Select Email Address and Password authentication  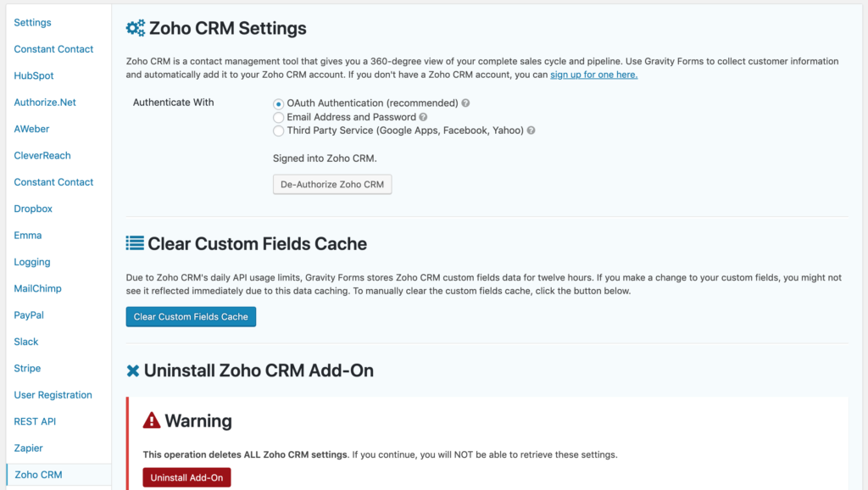(x=279, y=117)
